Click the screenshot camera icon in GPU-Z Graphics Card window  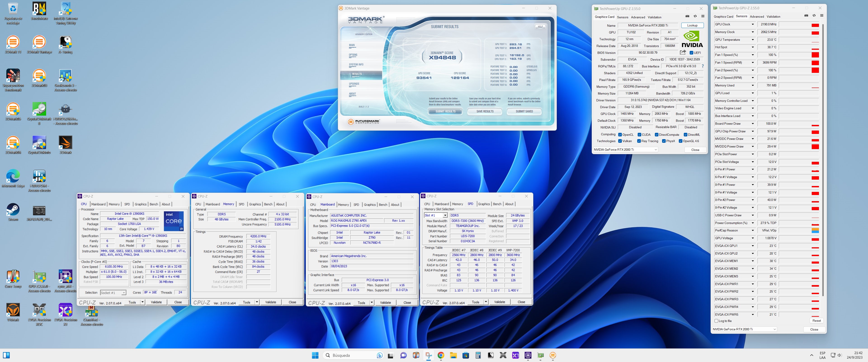point(687,16)
